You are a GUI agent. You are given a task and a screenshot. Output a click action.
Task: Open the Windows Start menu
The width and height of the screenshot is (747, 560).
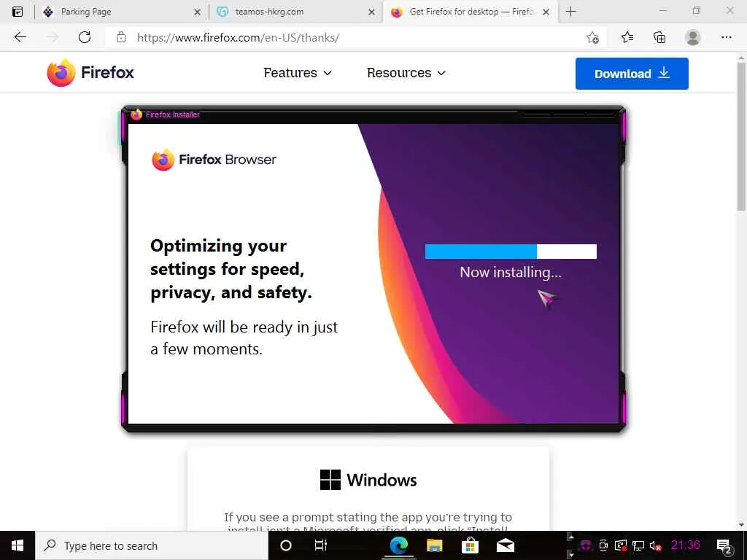[18, 545]
